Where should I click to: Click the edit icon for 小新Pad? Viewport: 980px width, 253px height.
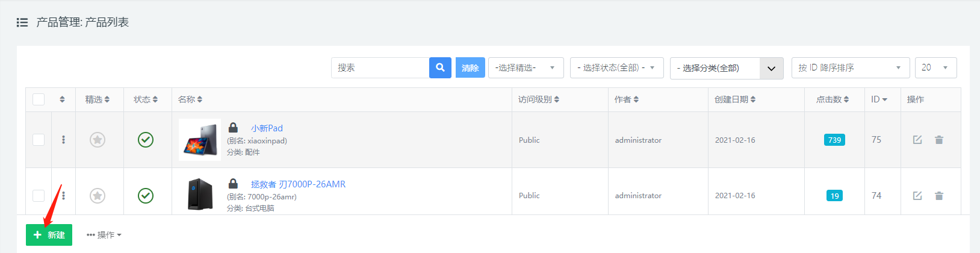point(917,140)
